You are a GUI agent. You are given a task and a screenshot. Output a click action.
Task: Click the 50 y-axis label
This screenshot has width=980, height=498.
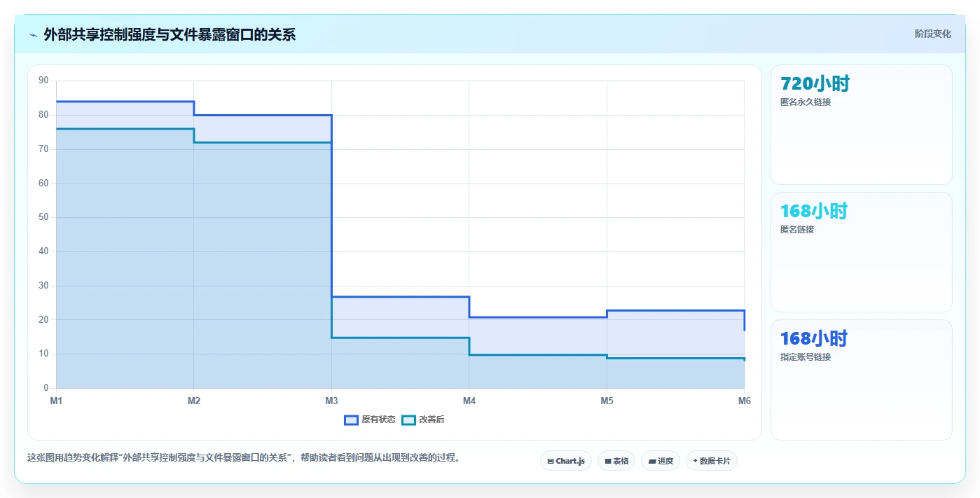click(x=43, y=217)
